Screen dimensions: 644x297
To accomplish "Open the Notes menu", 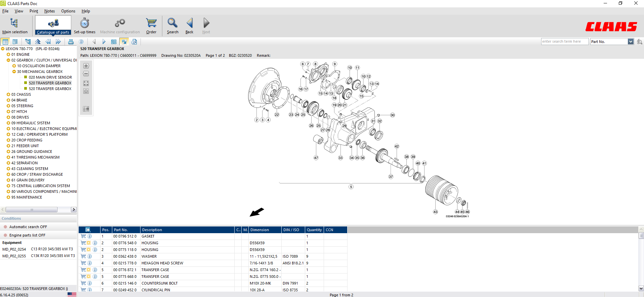I will [x=49, y=11].
